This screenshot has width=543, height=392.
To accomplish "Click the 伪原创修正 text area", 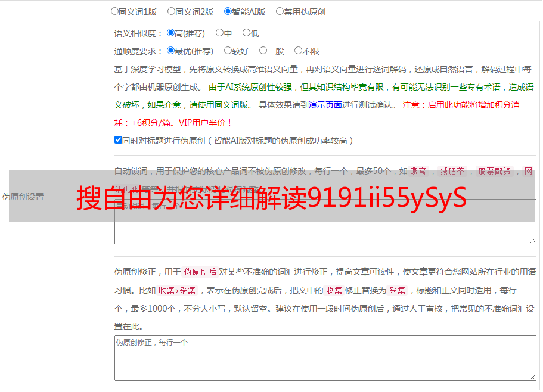I will click(325, 358).
